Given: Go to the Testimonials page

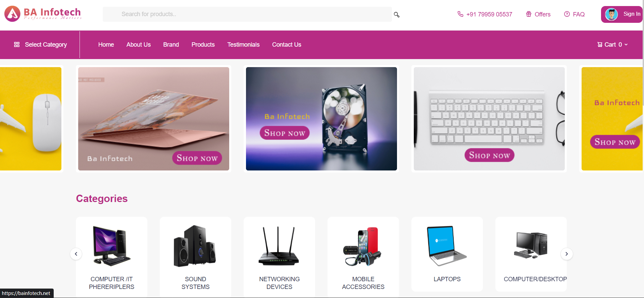Looking at the screenshot, I should coord(243,45).
